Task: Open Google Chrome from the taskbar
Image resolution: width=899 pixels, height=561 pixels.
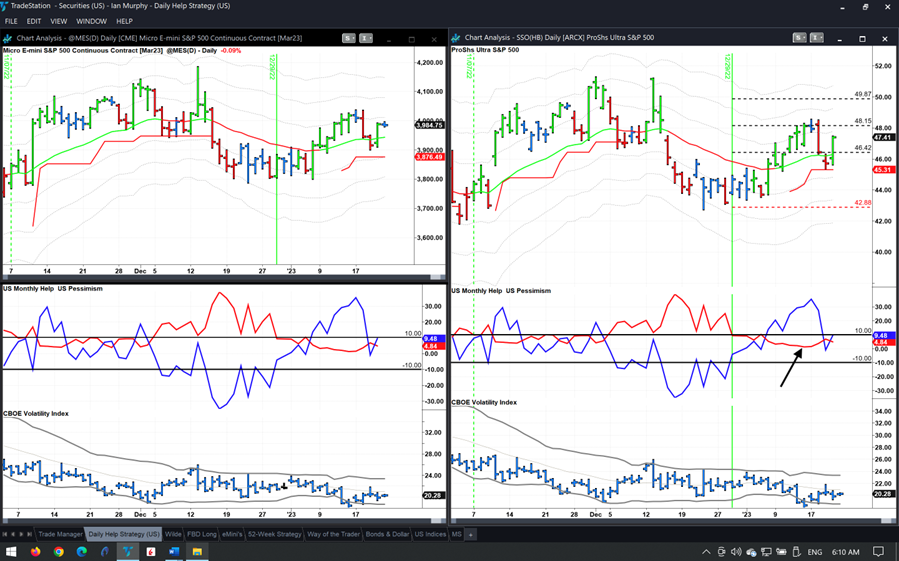Action: (59, 551)
